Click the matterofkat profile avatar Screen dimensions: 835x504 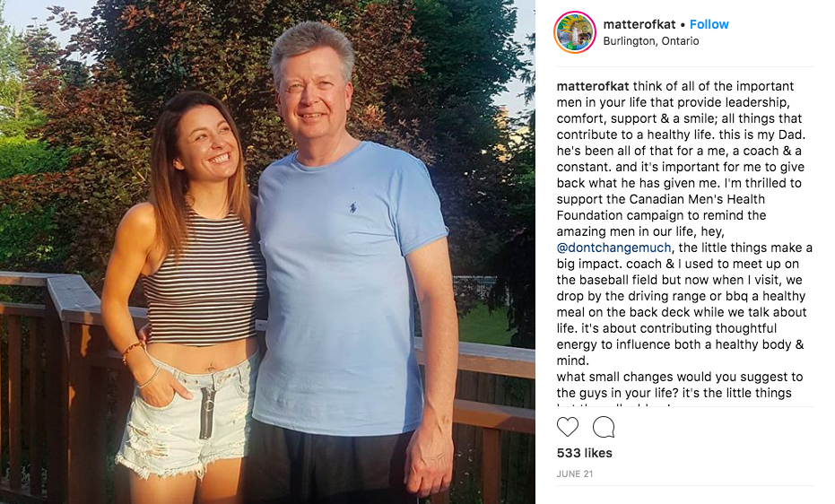575,32
